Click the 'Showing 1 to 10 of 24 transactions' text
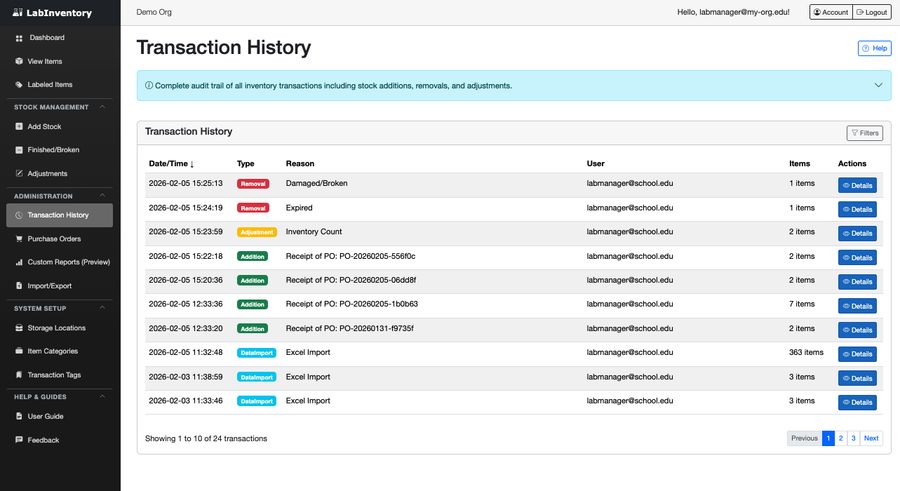The width and height of the screenshot is (900, 491). 206,438
